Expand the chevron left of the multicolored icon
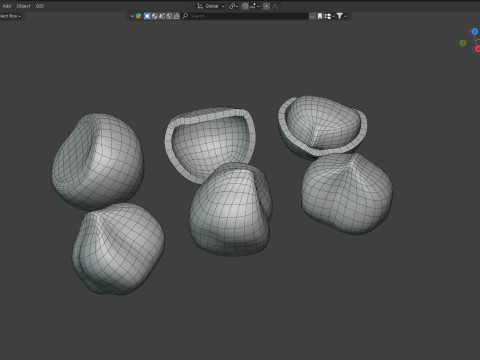This screenshot has height=360, width=480. (x=132, y=16)
